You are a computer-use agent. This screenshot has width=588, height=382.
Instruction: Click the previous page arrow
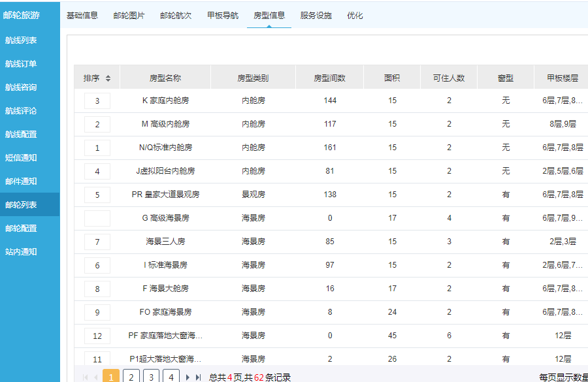[x=96, y=377]
